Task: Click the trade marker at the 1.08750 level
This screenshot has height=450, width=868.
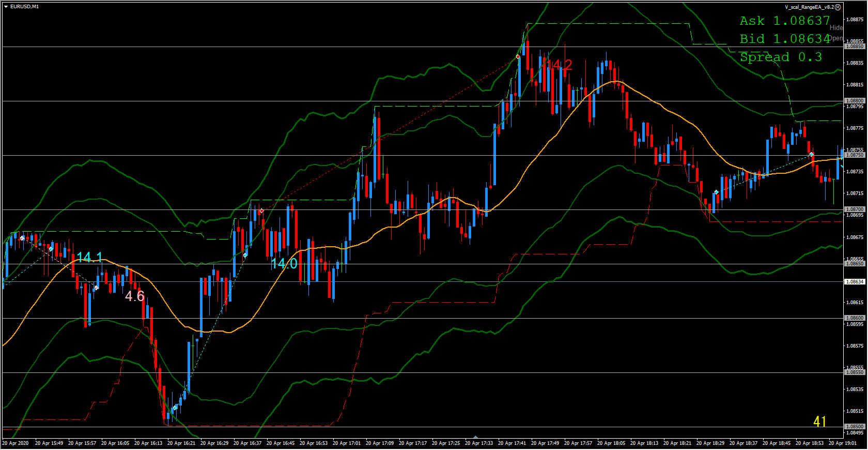Action: click(811, 155)
